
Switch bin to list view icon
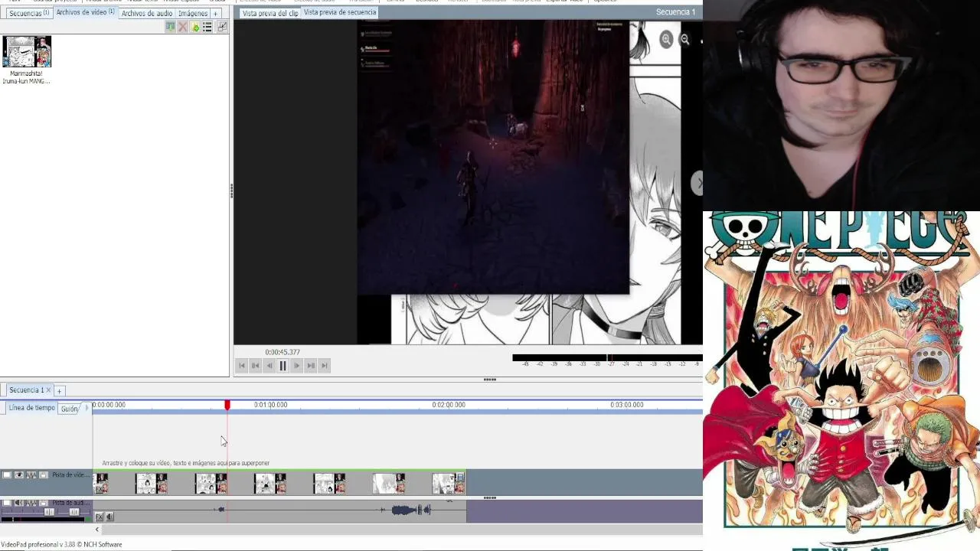[x=207, y=27]
